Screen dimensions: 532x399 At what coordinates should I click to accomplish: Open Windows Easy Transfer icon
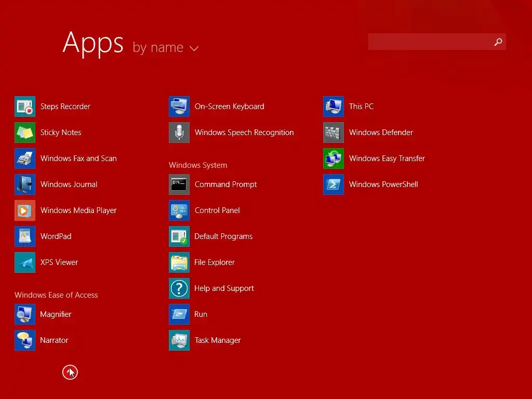pyautogui.click(x=334, y=158)
